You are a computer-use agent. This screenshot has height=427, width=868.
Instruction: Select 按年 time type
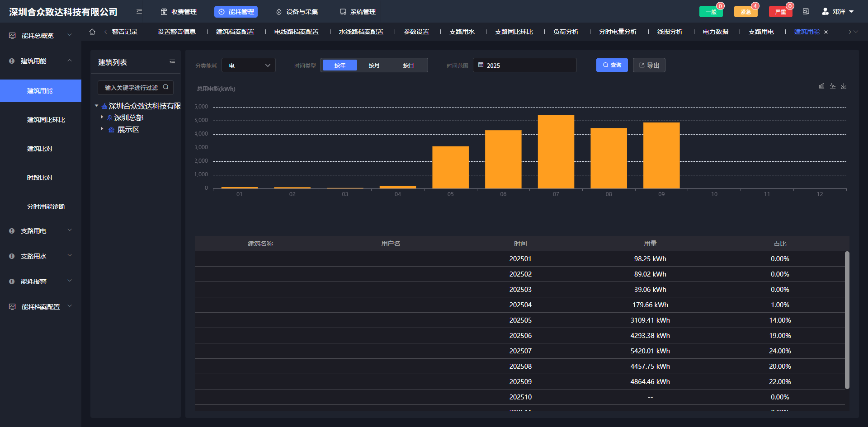click(340, 66)
